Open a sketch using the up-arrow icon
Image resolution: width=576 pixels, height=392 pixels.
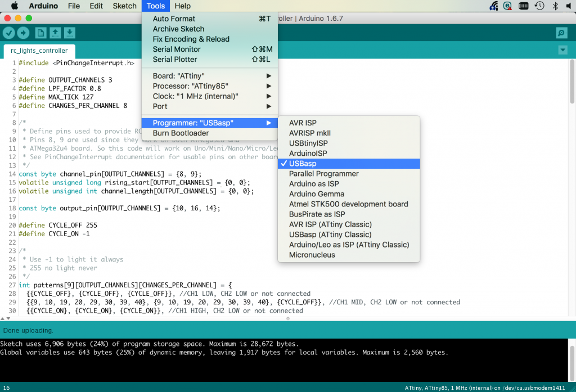pos(55,33)
